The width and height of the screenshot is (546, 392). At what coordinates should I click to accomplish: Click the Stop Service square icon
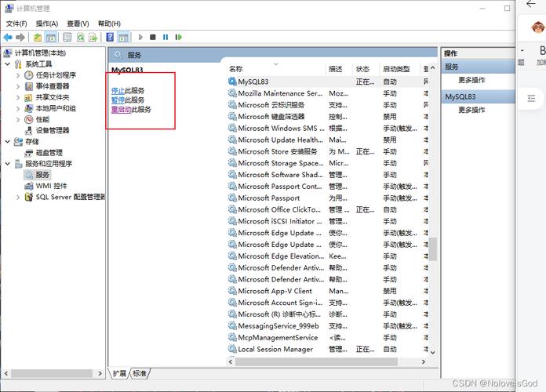point(152,37)
